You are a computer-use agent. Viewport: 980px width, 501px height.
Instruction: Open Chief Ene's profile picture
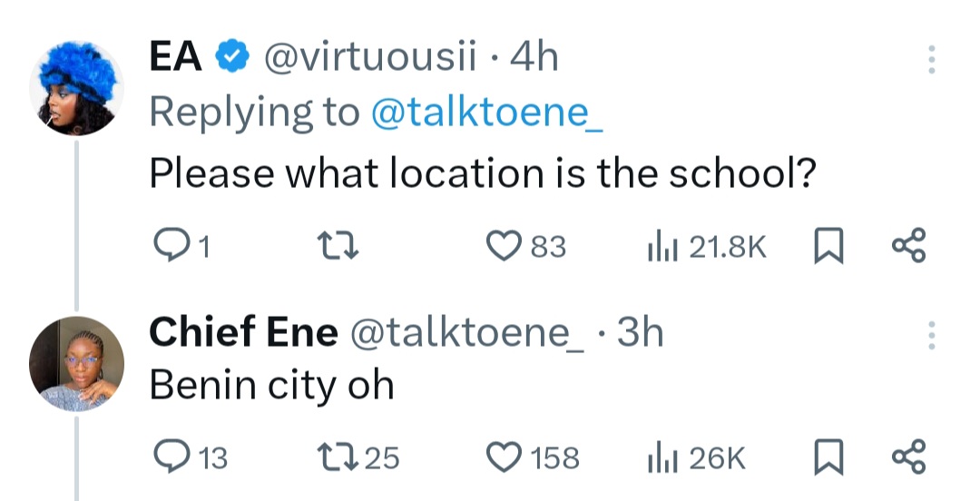point(77,363)
